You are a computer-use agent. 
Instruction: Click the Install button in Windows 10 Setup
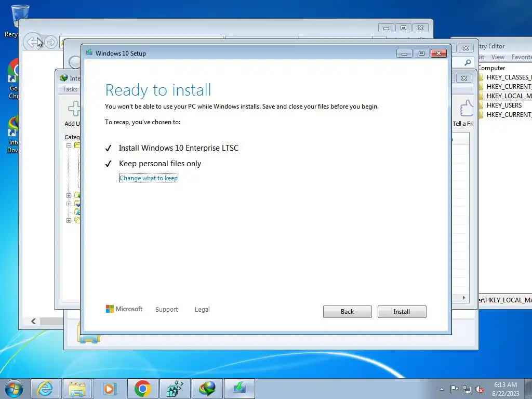click(402, 312)
